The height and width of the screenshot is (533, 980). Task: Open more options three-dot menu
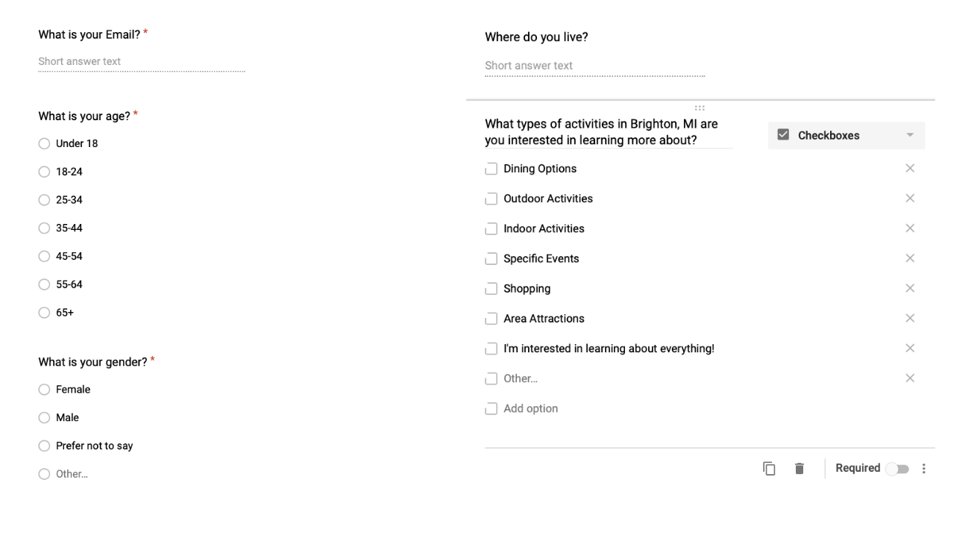[x=924, y=469]
